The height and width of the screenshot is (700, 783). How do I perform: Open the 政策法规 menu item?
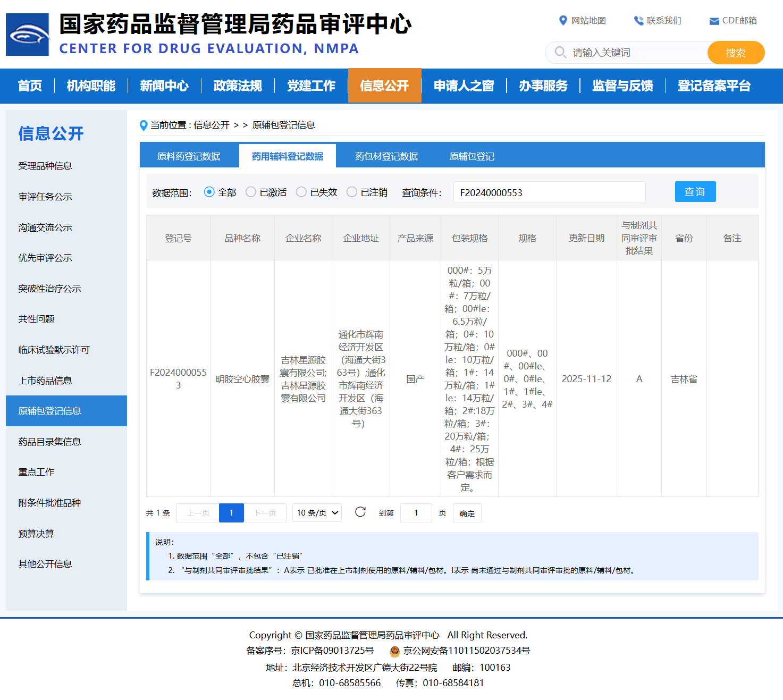[x=238, y=86]
